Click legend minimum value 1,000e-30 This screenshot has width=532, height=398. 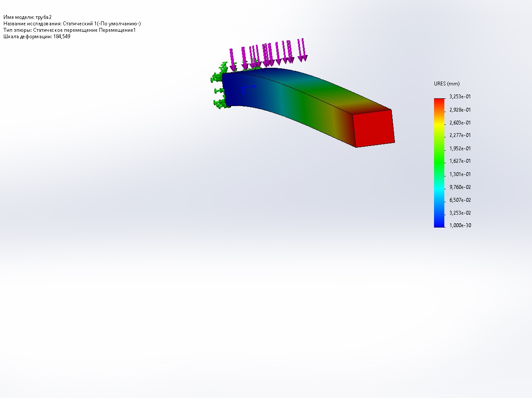click(x=460, y=225)
